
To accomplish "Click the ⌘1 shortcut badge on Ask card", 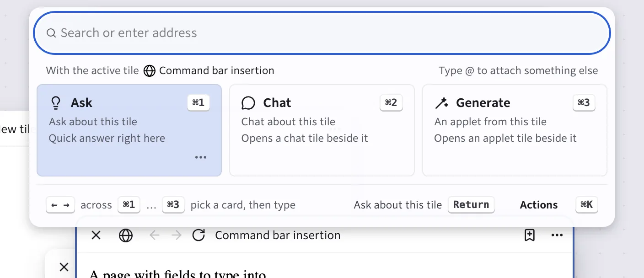I will [x=199, y=102].
